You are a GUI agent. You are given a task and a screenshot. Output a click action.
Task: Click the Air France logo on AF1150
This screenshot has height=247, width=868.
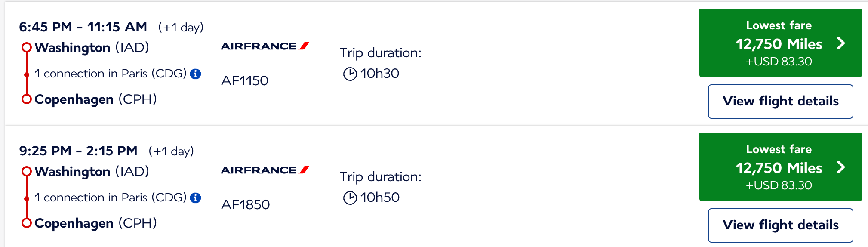(x=265, y=46)
